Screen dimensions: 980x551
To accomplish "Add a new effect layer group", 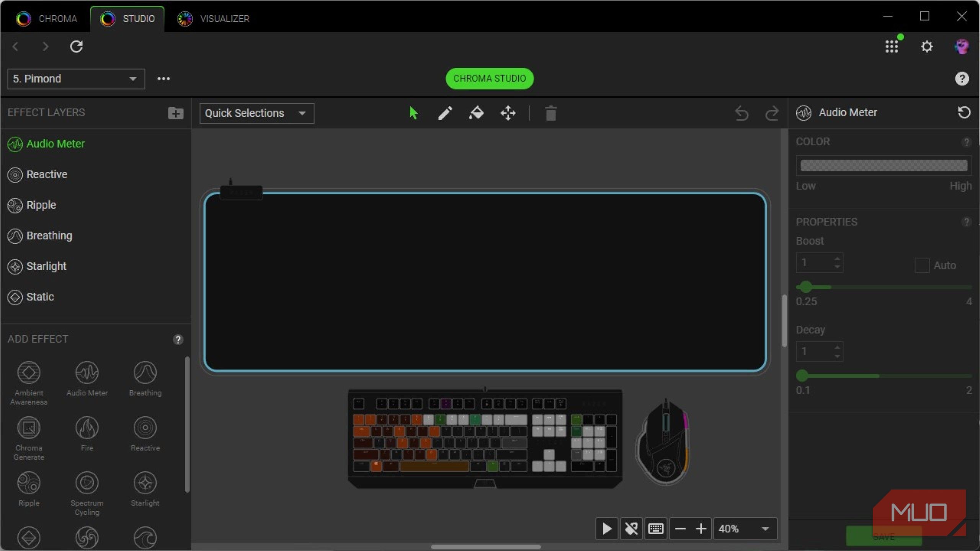I will click(x=176, y=113).
